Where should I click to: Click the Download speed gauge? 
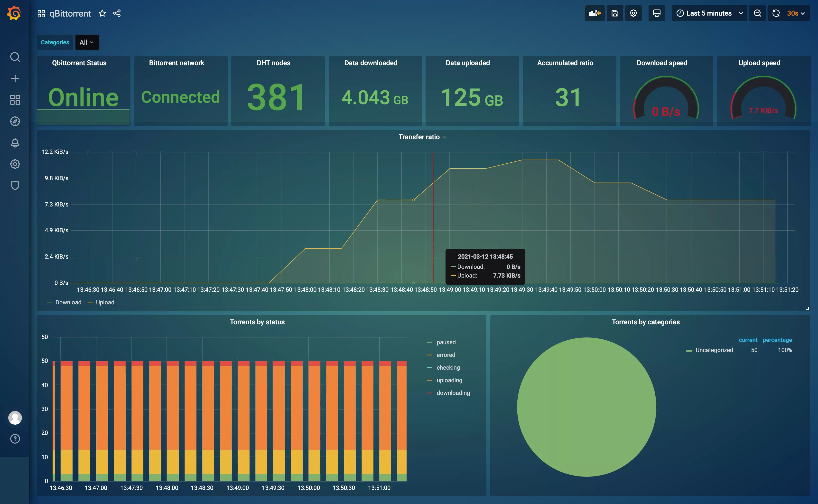[666, 98]
